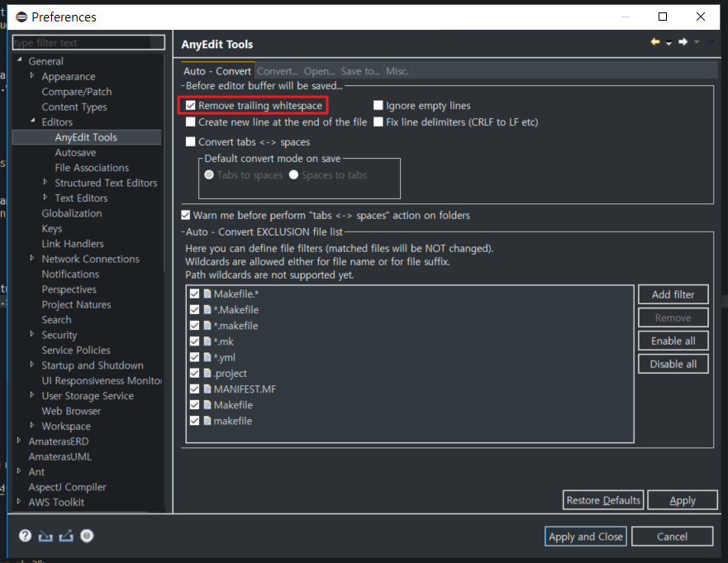Enable Fix line delimiters checkbox

378,122
